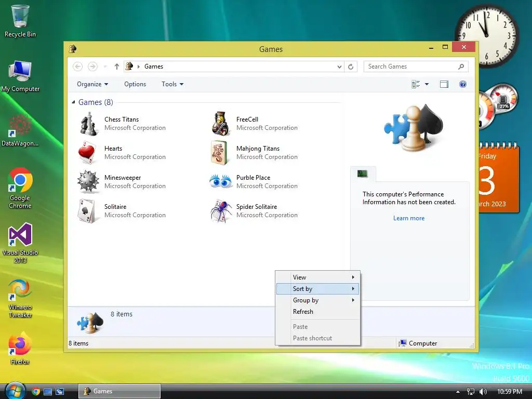Open the DataWagon desktop shortcut
532x399 pixels.
point(20,130)
